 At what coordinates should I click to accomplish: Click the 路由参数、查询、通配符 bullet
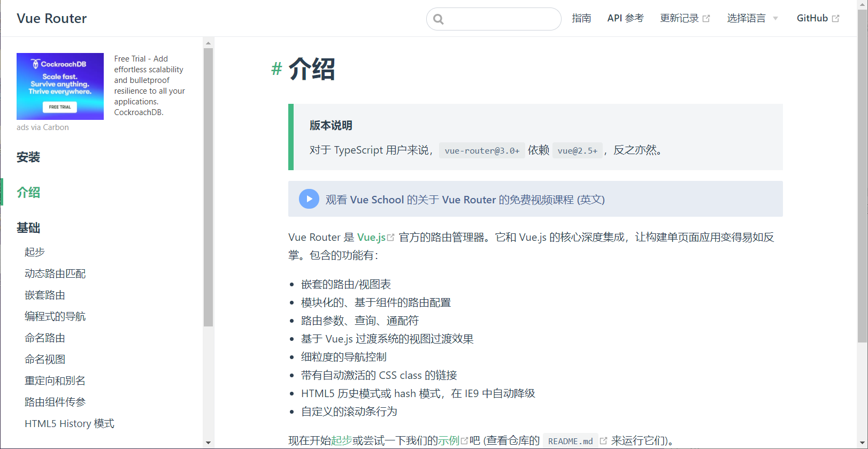pyautogui.click(x=360, y=321)
